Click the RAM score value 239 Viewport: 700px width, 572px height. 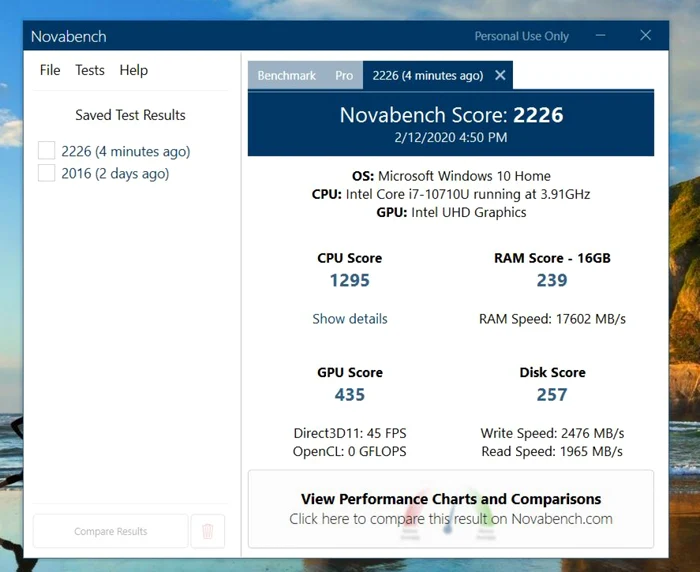(x=552, y=280)
